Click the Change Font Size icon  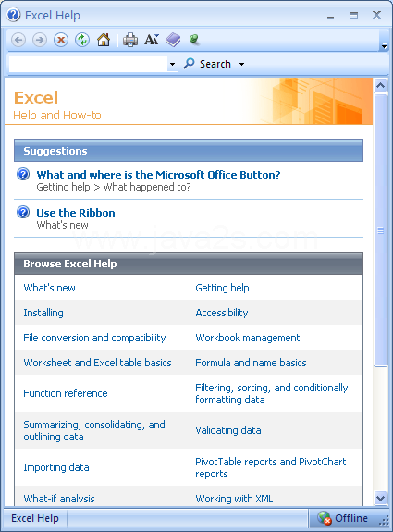tap(152, 40)
